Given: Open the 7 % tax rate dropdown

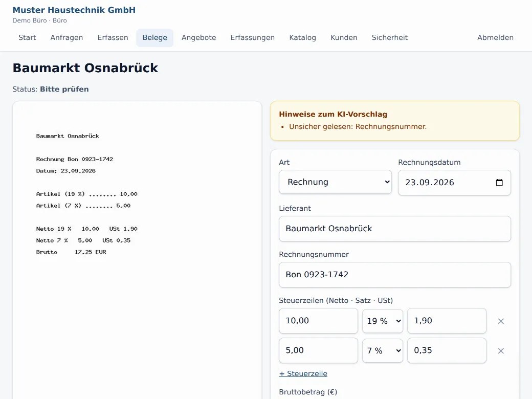Looking at the screenshot, I should point(383,351).
